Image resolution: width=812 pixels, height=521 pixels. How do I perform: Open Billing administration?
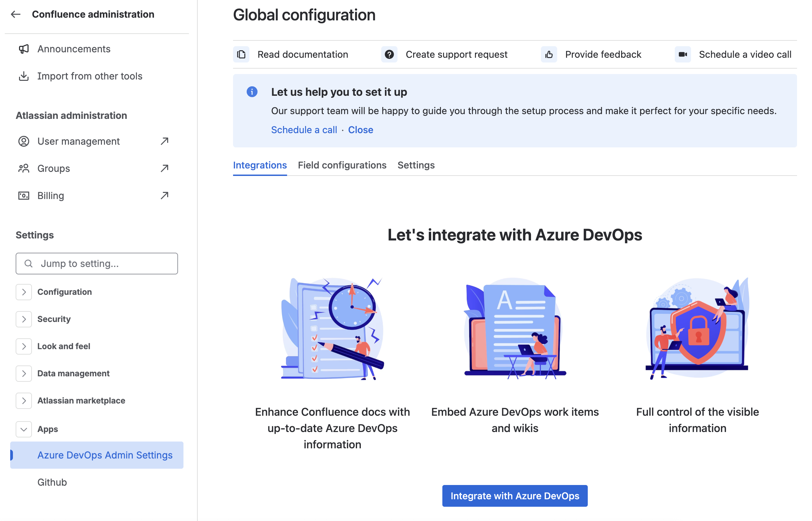(x=51, y=196)
